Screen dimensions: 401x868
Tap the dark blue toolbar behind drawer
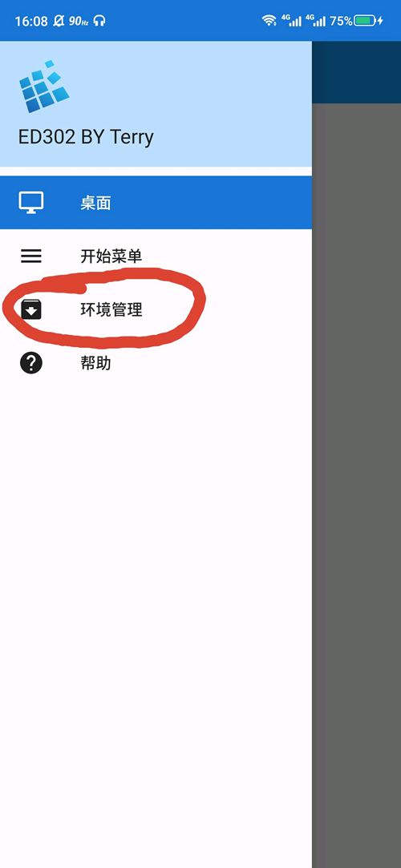tap(356, 72)
